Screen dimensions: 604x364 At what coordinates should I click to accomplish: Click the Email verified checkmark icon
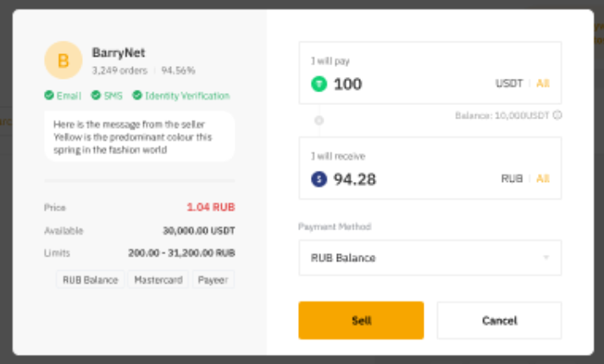pos(49,96)
